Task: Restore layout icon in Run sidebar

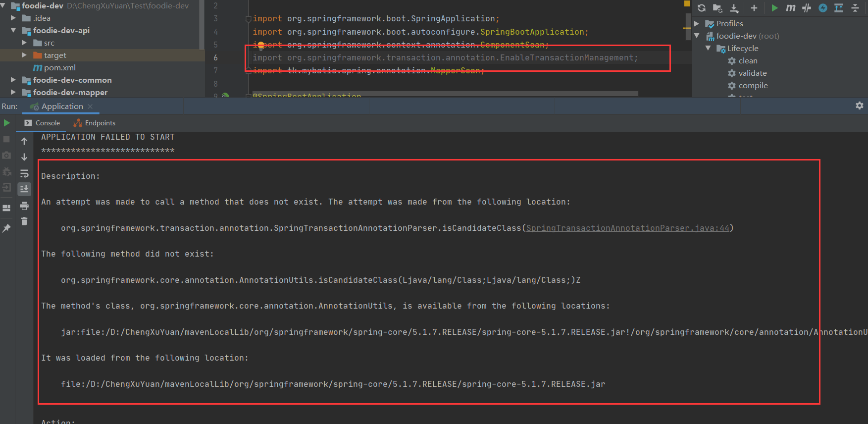Action: point(6,208)
